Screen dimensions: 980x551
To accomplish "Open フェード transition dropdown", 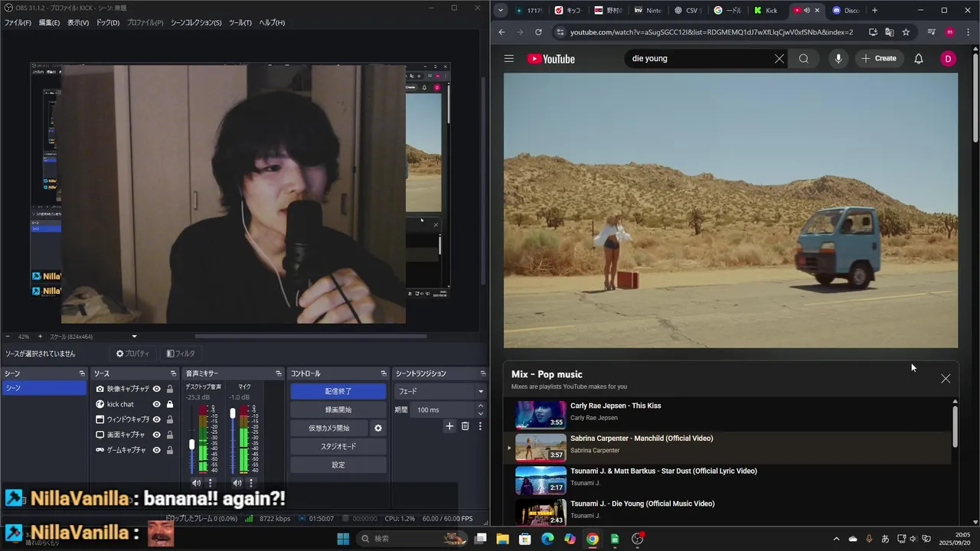I will click(x=440, y=391).
